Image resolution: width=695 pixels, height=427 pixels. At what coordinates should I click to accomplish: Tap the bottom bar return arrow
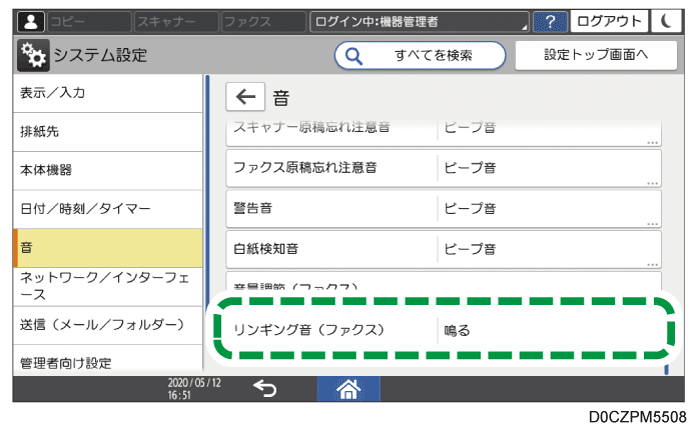pyautogui.click(x=265, y=388)
